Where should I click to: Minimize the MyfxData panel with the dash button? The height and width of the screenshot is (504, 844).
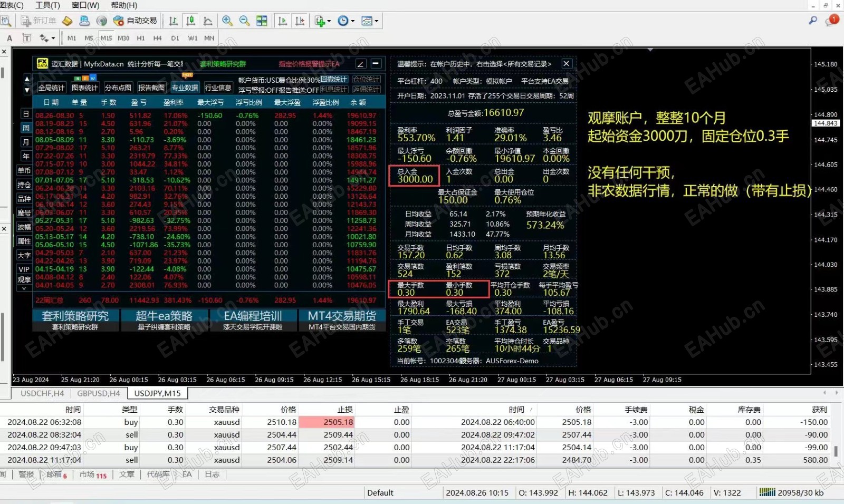coord(376,64)
